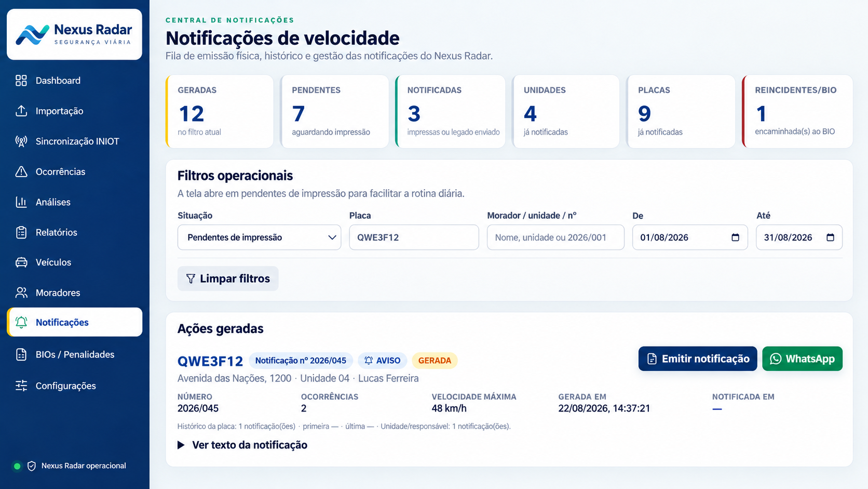
Task: Go to Ocorrências in the sidebar
Action: click(74, 171)
